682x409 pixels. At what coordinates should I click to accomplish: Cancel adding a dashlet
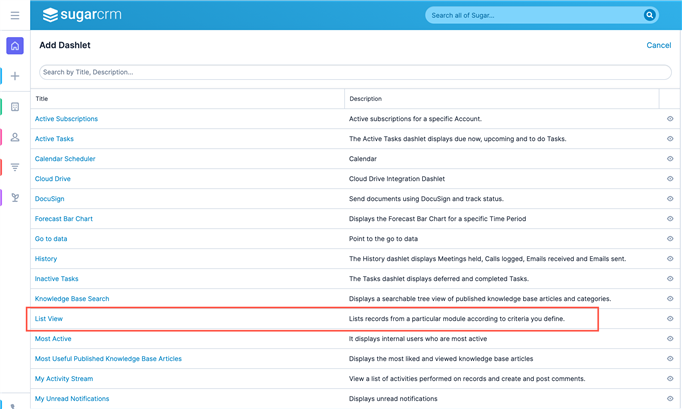click(659, 45)
